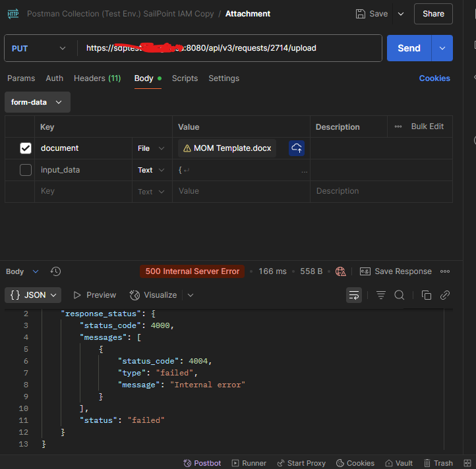Viewport: 476px width, 469px height.
Task: Click the Send button
Action: point(409,48)
